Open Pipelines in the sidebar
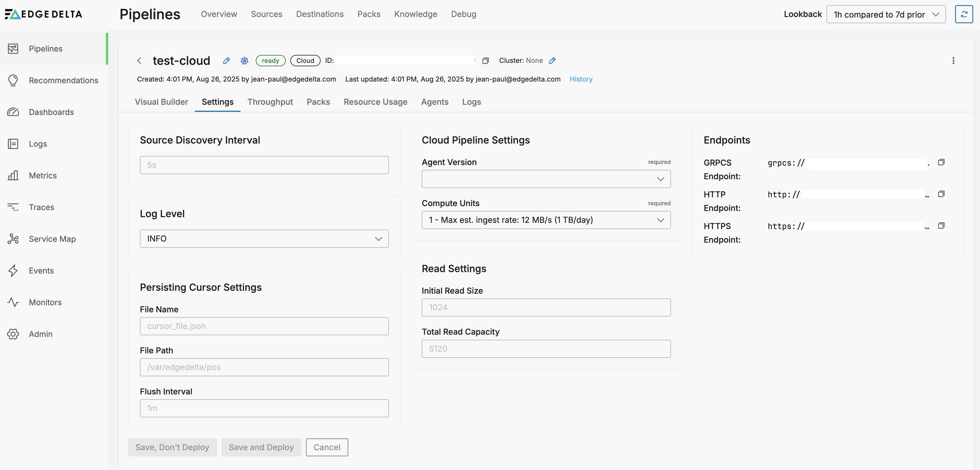This screenshot has height=470, width=980. pyautogui.click(x=54, y=49)
